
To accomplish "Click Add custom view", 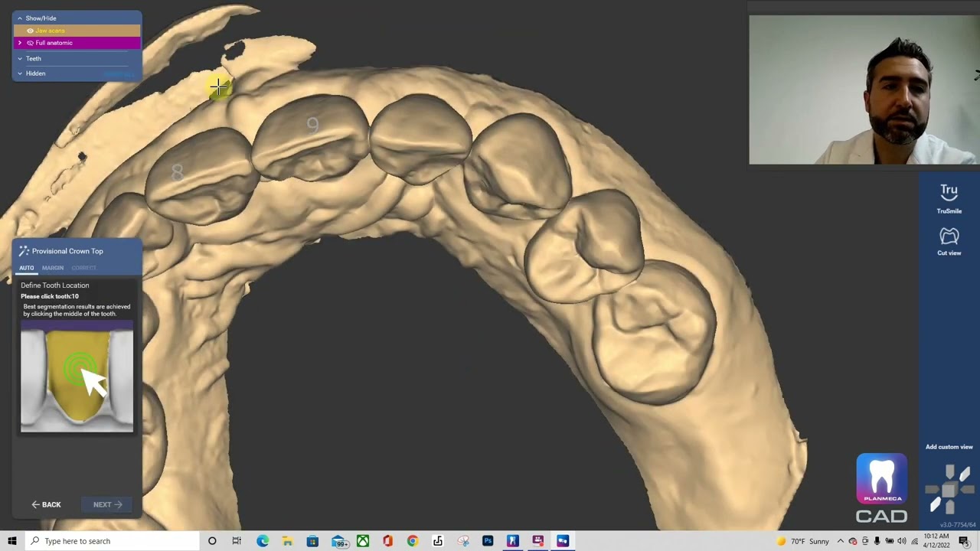I will [949, 447].
